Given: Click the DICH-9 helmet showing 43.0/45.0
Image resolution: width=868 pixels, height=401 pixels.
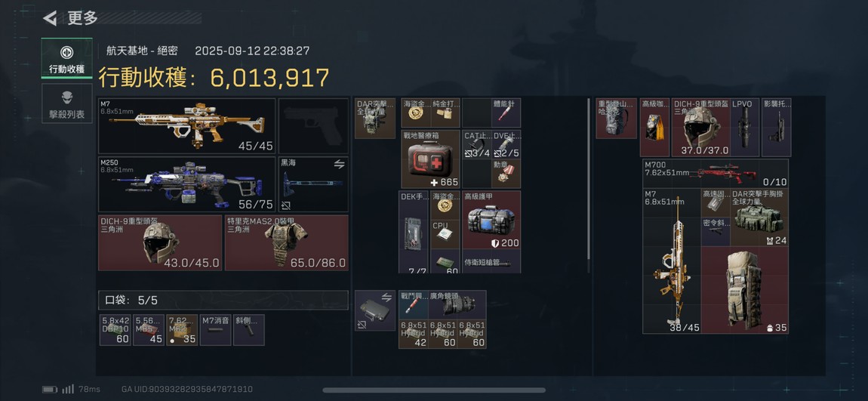Looking at the screenshot, I should click(x=160, y=242).
